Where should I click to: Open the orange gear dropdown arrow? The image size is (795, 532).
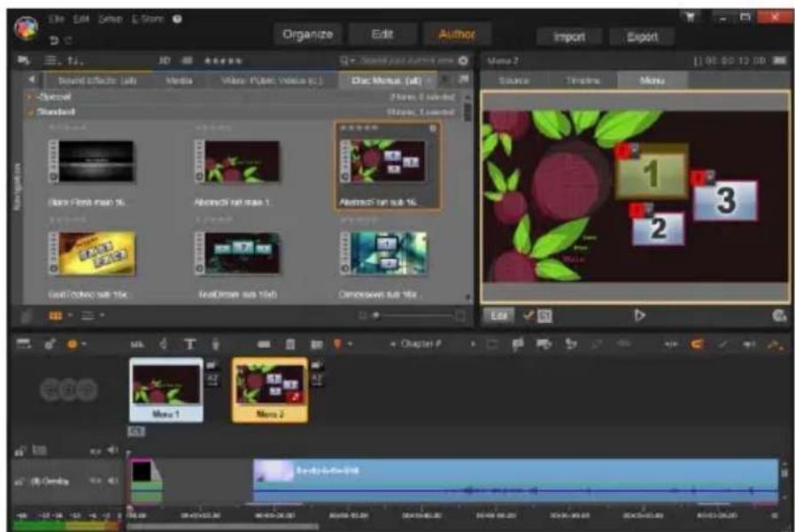(x=83, y=344)
